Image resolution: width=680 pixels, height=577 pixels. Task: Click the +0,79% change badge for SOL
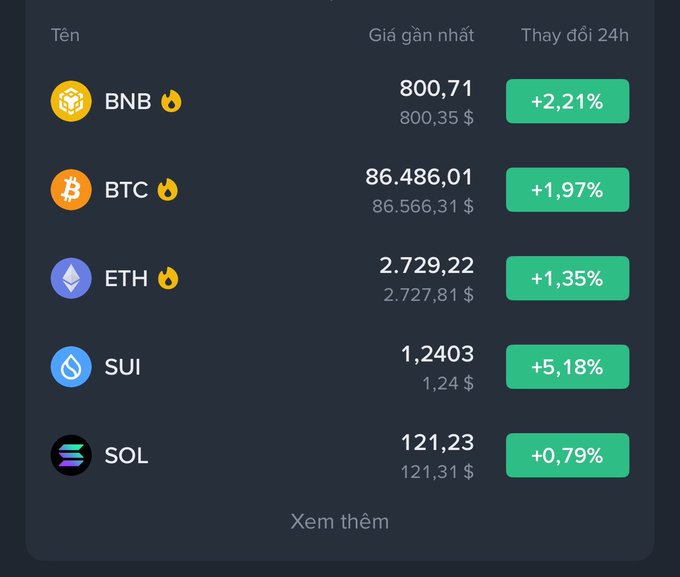(567, 455)
